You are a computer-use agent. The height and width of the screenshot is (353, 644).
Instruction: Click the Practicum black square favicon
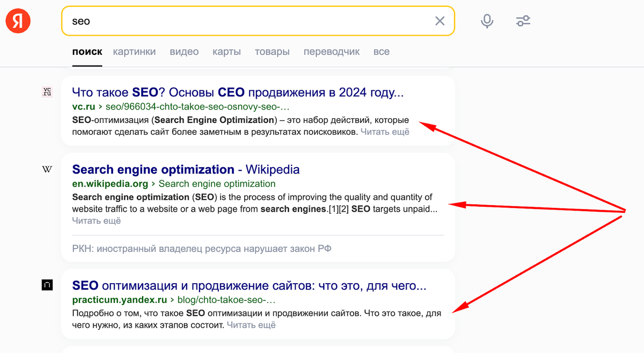point(47,285)
